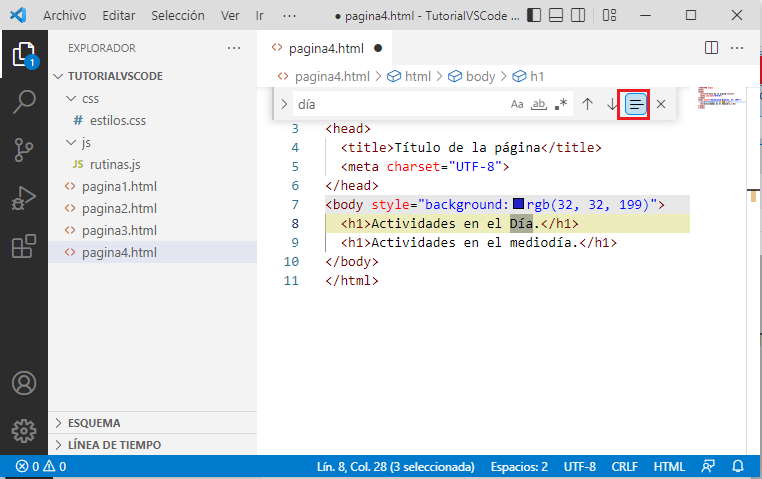Open the Ir menu
This screenshot has width=762, height=479.
pos(260,16)
